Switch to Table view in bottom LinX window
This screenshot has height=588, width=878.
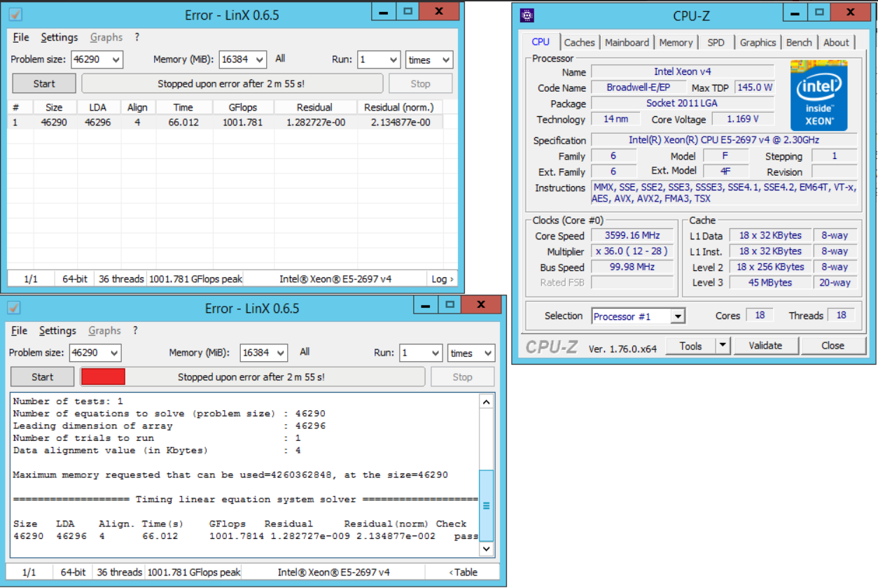tap(462, 572)
